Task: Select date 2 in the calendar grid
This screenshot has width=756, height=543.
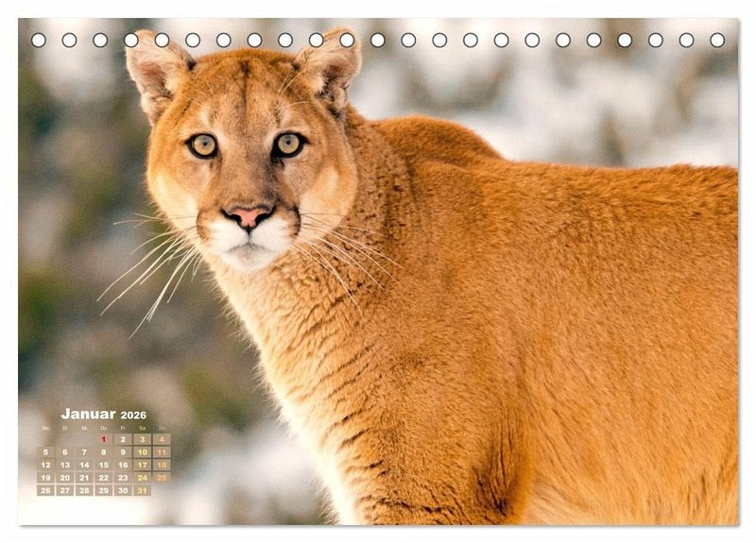Action: [x=123, y=439]
